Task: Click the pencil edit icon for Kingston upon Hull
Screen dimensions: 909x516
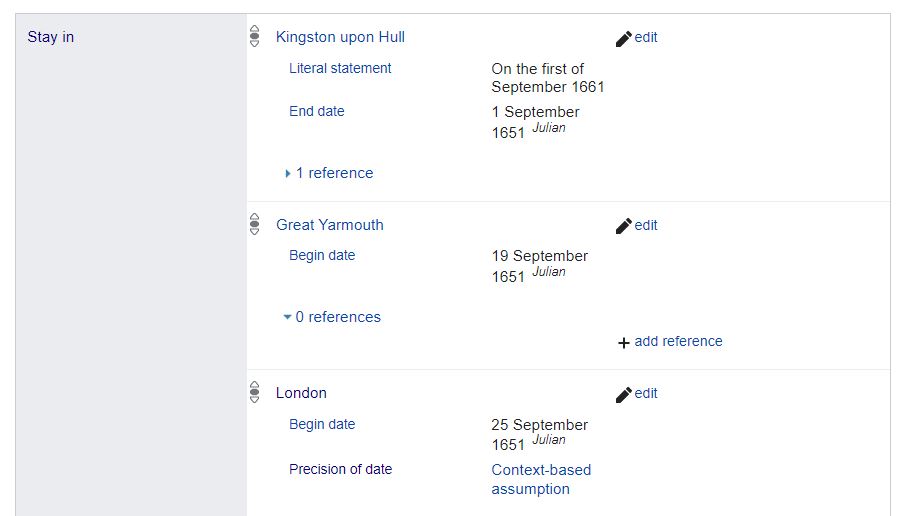Action: click(623, 39)
